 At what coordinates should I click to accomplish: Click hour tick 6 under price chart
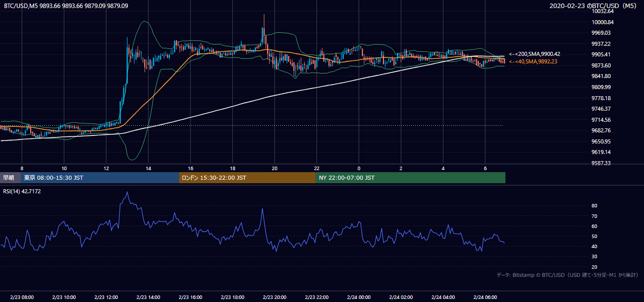click(485, 168)
